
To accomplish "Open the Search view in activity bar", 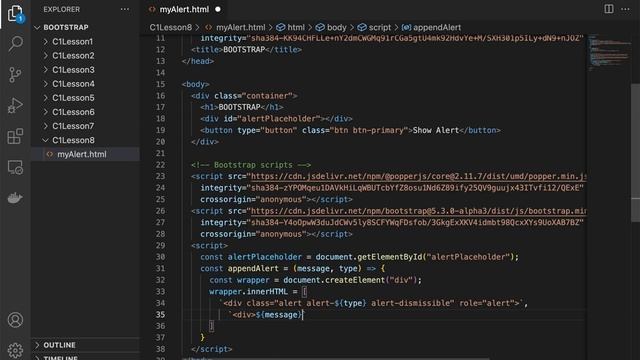I will click(x=15, y=43).
